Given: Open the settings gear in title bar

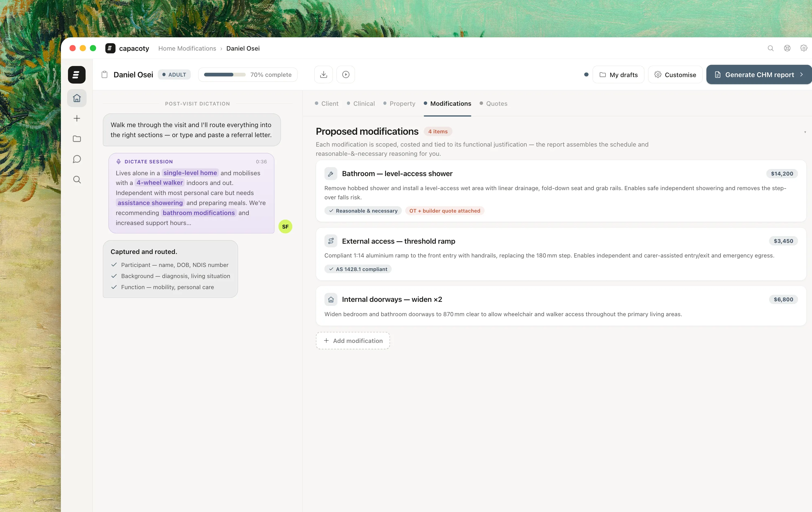Looking at the screenshot, I should pos(804,48).
